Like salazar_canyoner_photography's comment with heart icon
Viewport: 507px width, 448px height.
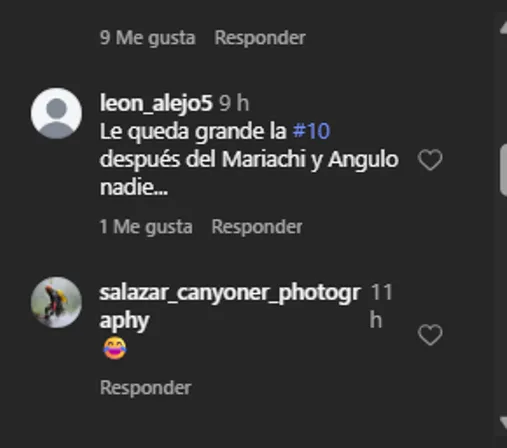pyautogui.click(x=430, y=335)
